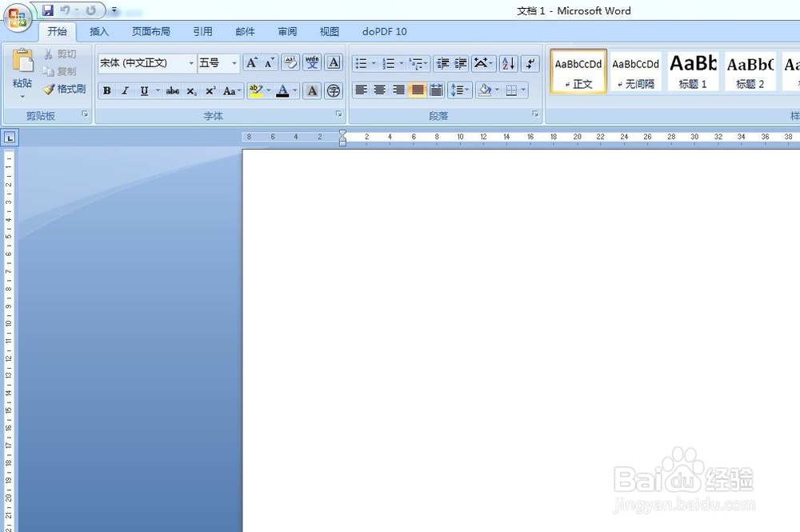The width and height of the screenshot is (800, 532).
Task: Toggle Superscript formatting
Action: tap(210, 90)
